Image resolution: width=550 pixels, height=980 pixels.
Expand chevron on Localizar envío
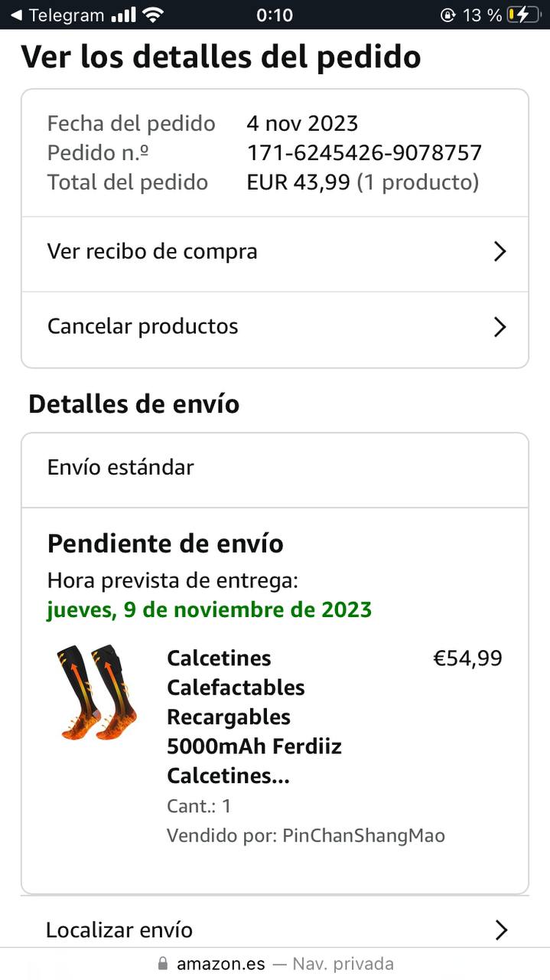(x=500, y=930)
